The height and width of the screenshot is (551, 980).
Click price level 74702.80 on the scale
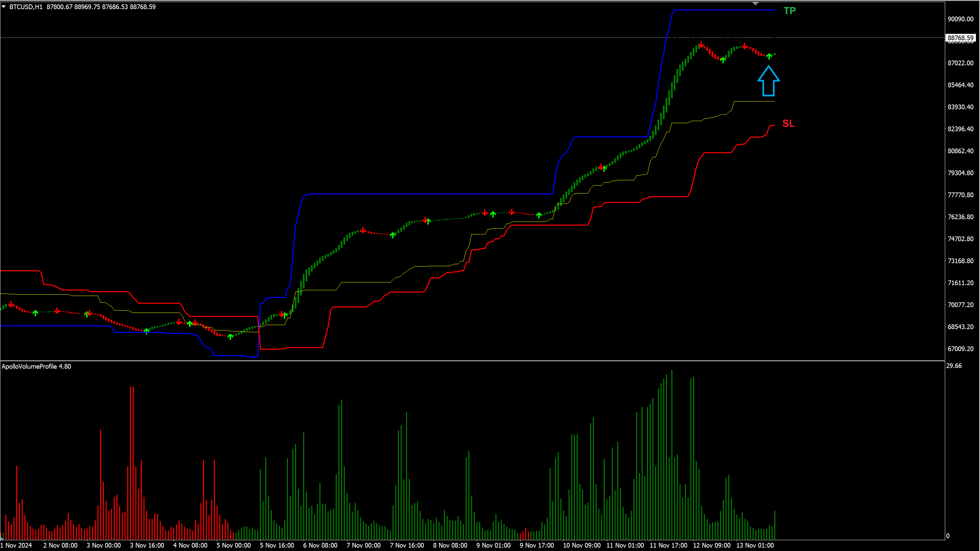coord(960,239)
